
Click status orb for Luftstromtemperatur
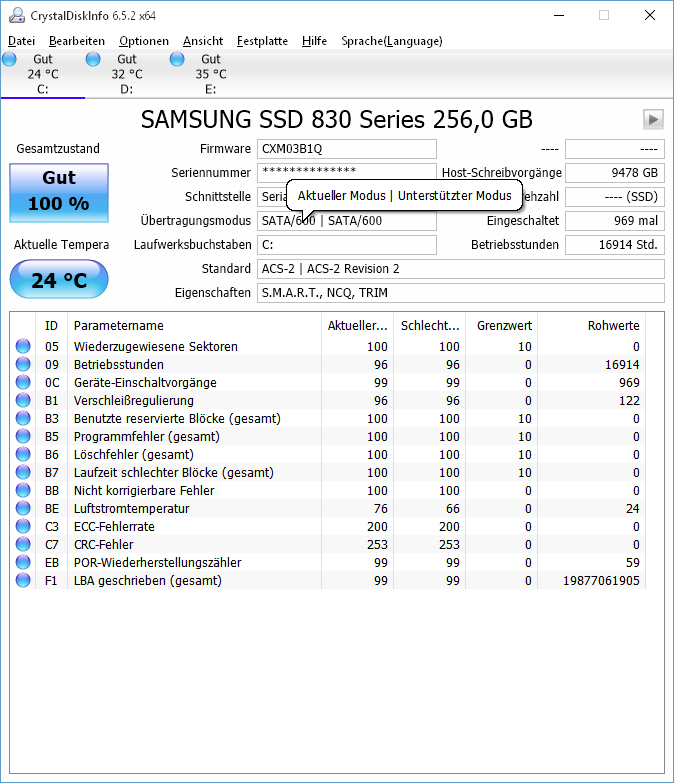pos(23,508)
